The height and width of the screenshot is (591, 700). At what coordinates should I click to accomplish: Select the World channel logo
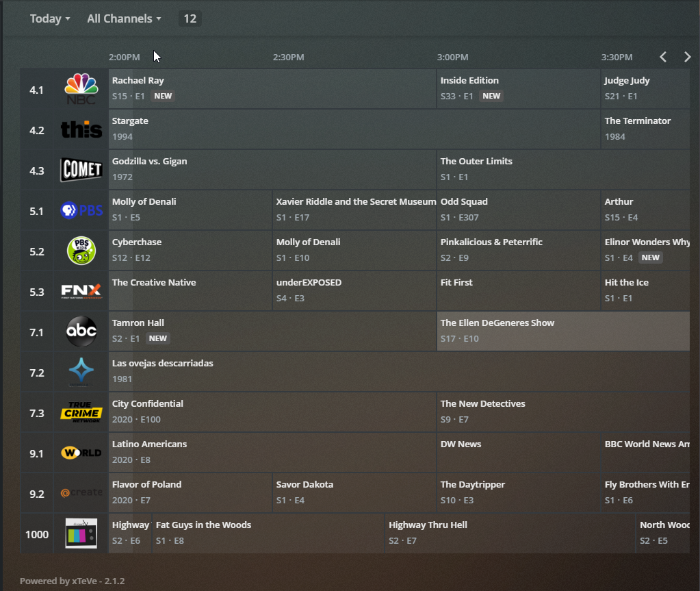[81, 452]
